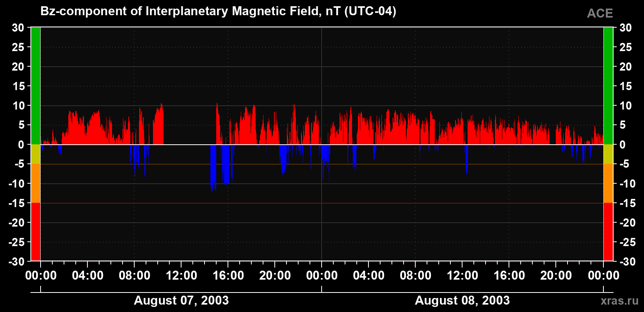644x312 pixels.
Task: Click the '16:00' time label for August 07
Action: (228, 275)
